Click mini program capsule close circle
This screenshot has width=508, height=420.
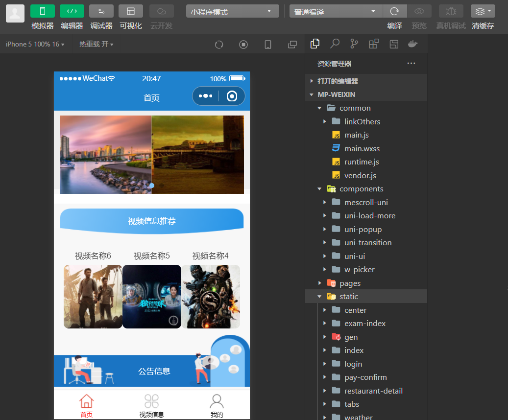[232, 96]
